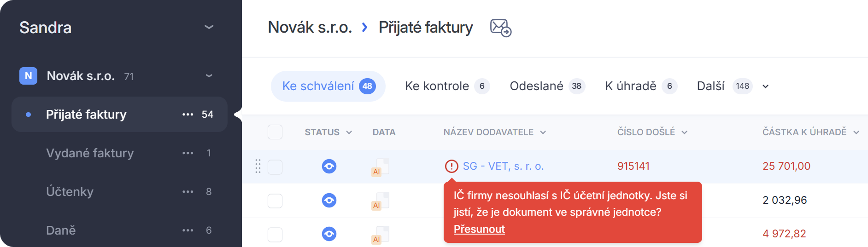Open three-dot menu next to Účtenky
Viewport: 868px width, 247px height.
click(x=188, y=192)
